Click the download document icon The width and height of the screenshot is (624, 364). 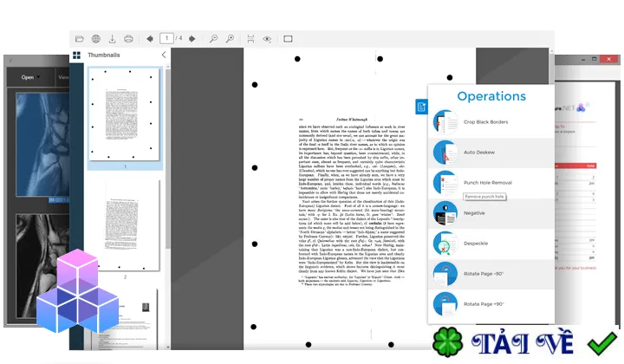click(x=112, y=39)
